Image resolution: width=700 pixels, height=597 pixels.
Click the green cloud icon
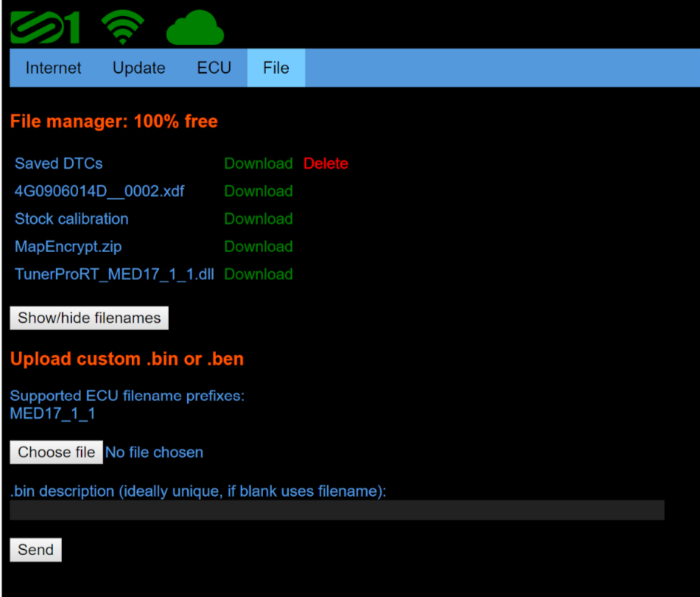coord(195,29)
